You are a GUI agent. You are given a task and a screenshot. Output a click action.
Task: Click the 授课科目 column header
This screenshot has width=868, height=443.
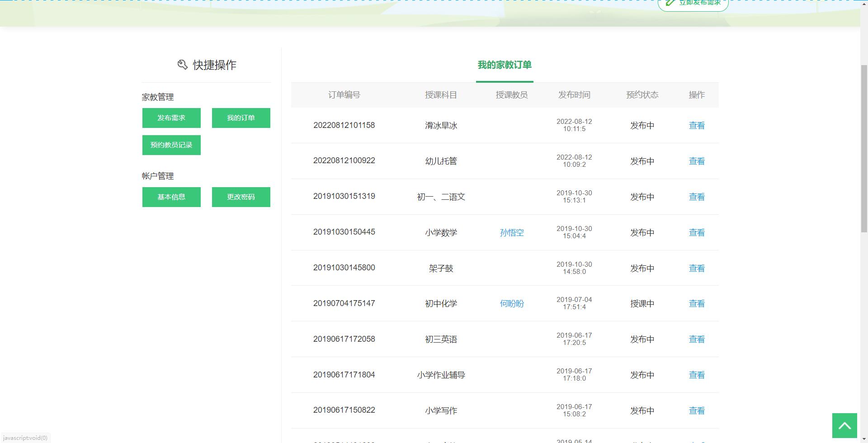pyautogui.click(x=441, y=95)
